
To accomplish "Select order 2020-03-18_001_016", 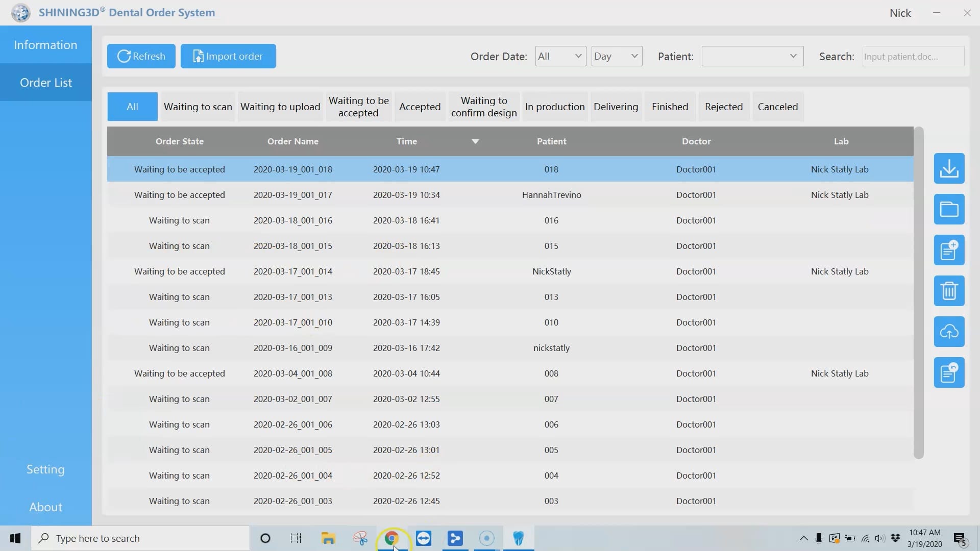I will tap(510, 220).
